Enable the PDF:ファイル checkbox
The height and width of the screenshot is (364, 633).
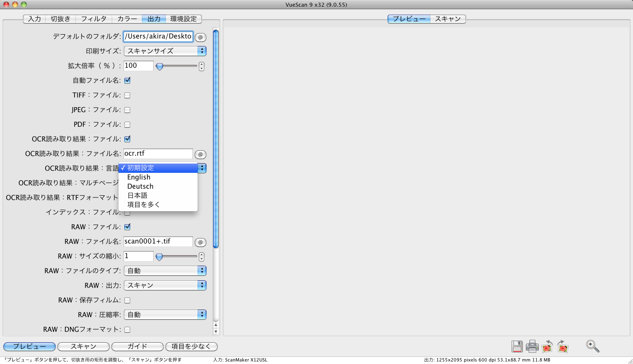click(127, 125)
